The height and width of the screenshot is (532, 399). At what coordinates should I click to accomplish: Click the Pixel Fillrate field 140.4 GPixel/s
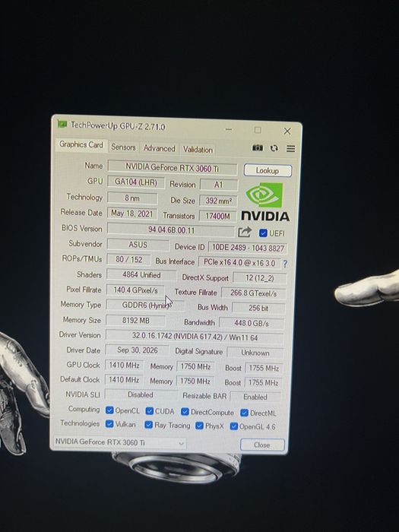135,290
